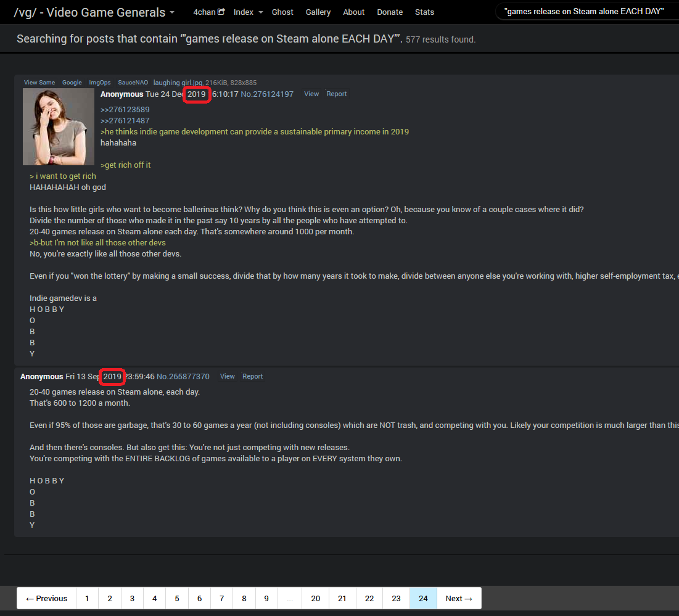The width and height of the screenshot is (679, 616).
Task: Open the /vg/ board title dropdown caret
Action: pyautogui.click(x=172, y=12)
